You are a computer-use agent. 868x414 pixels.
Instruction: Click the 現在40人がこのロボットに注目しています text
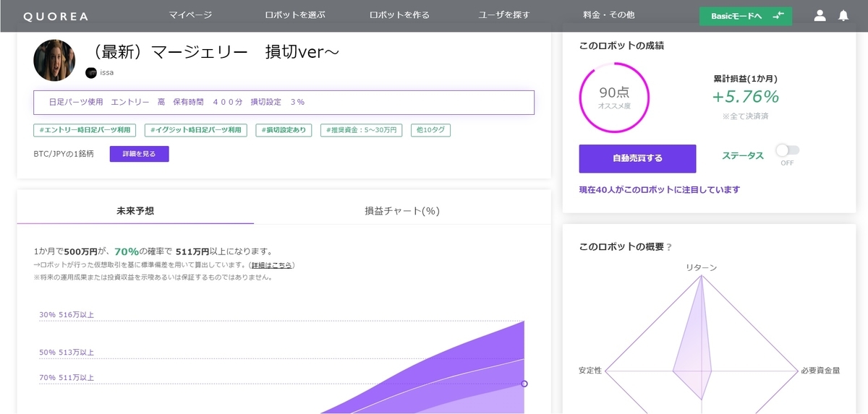pyautogui.click(x=660, y=190)
